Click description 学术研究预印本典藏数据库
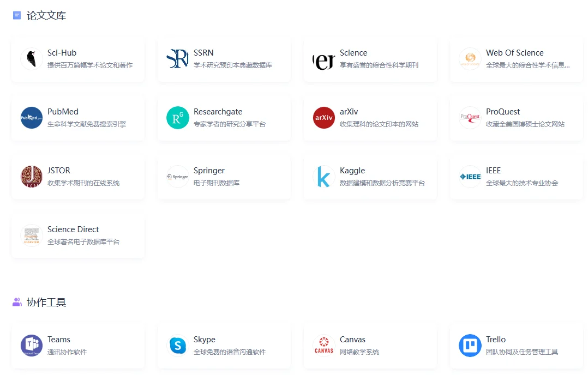Screen dimensions: 588x375 233,65
